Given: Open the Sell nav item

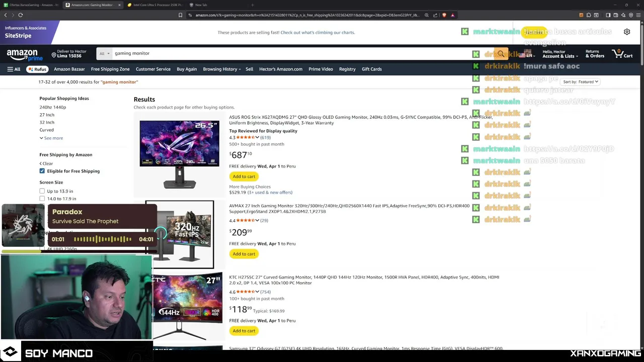Looking at the screenshot, I should click(249, 69).
